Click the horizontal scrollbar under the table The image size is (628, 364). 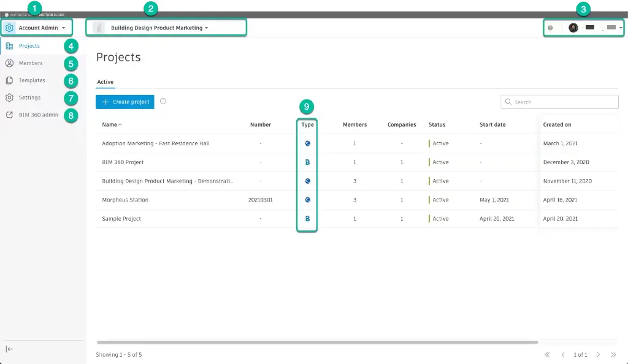tap(317, 343)
